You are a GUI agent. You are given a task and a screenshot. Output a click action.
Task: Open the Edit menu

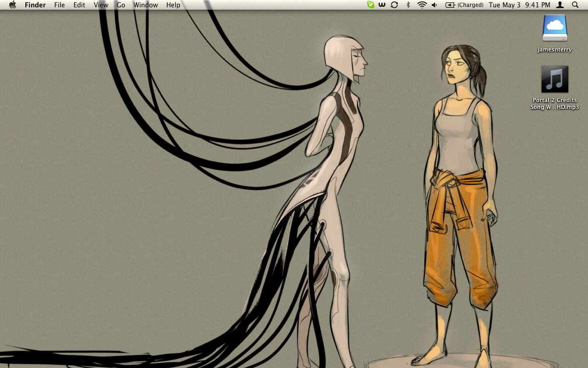coord(79,5)
